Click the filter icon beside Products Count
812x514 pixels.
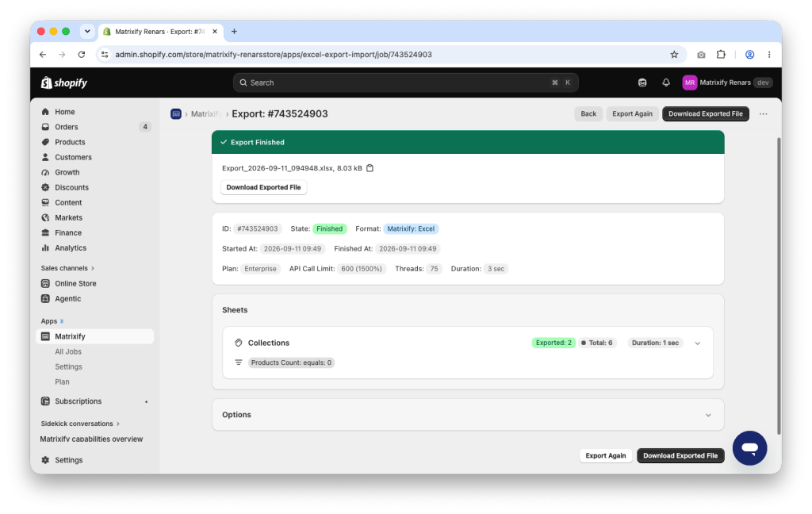238,362
